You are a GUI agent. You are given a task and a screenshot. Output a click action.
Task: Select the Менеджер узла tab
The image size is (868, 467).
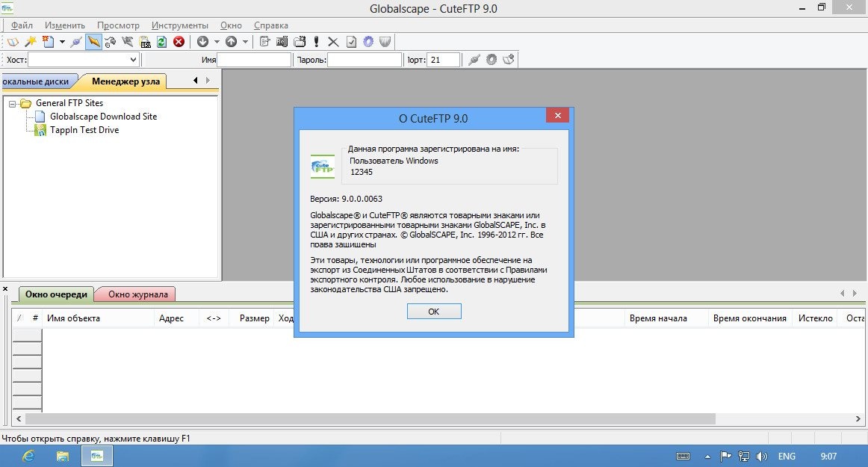point(125,81)
